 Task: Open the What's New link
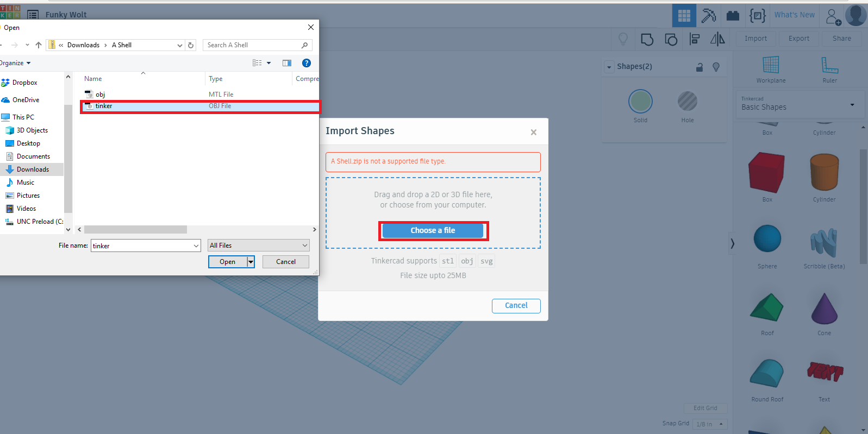[x=794, y=15]
